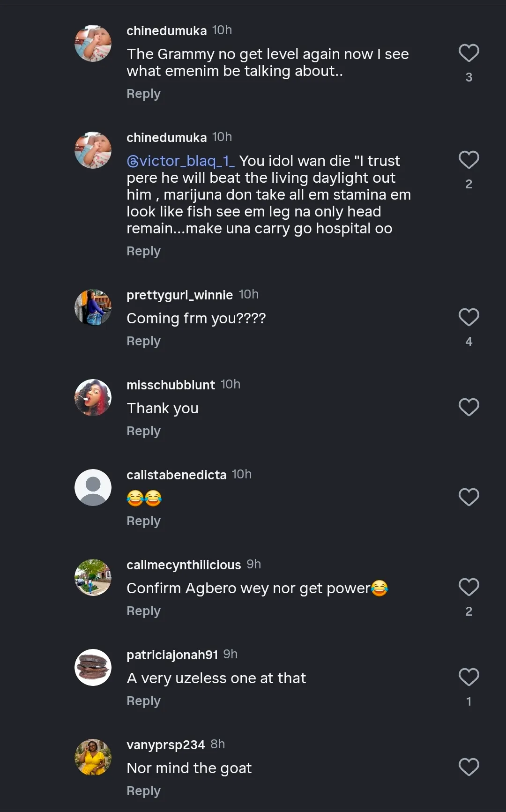Like patriciajonah91's comment
Image resolution: width=506 pixels, height=812 pixels.
coord(469,677)
